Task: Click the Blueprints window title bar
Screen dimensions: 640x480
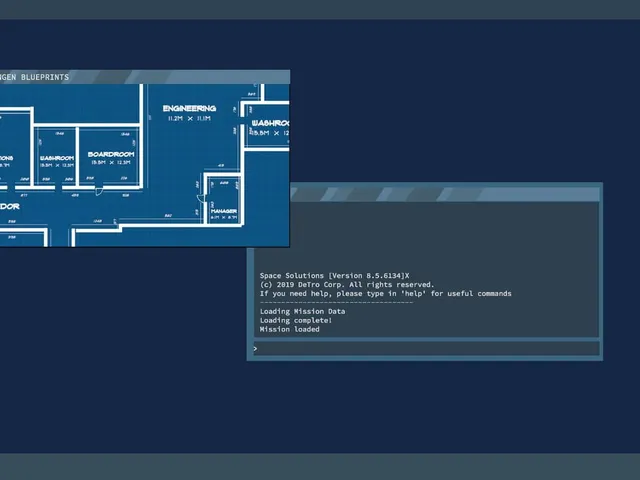Action: point(145,77)
